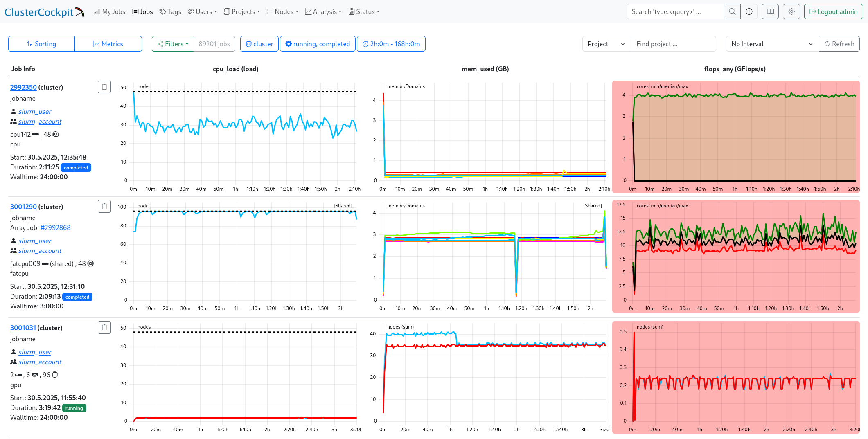Open settings gear icon in navbar
The height and width of the screenshot is (439, 868).
[791, 11]
